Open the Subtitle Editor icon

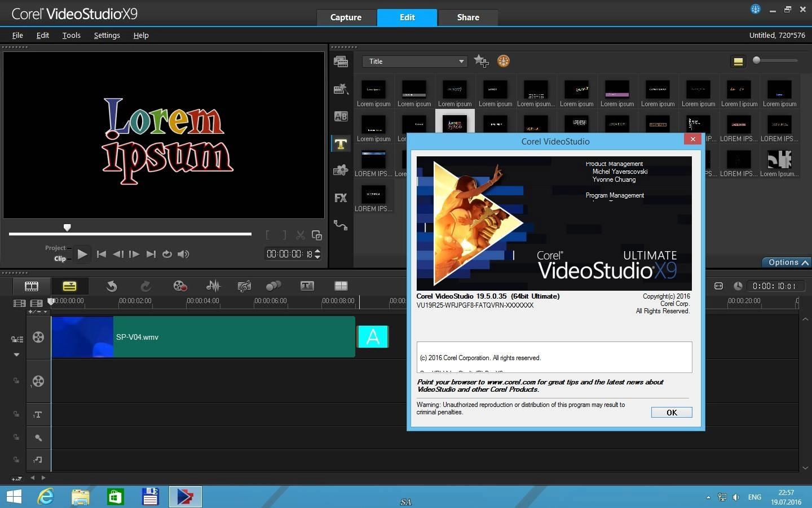307,286
